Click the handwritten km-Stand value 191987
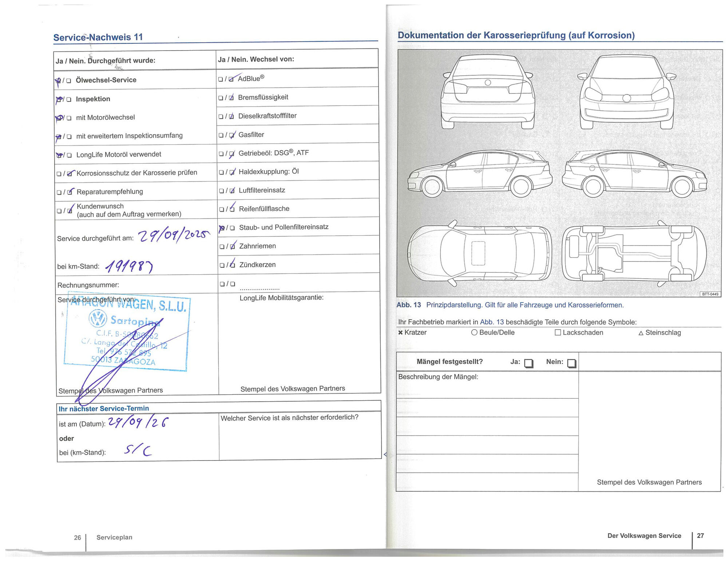The image size is (728, 562). pos(129,267)
